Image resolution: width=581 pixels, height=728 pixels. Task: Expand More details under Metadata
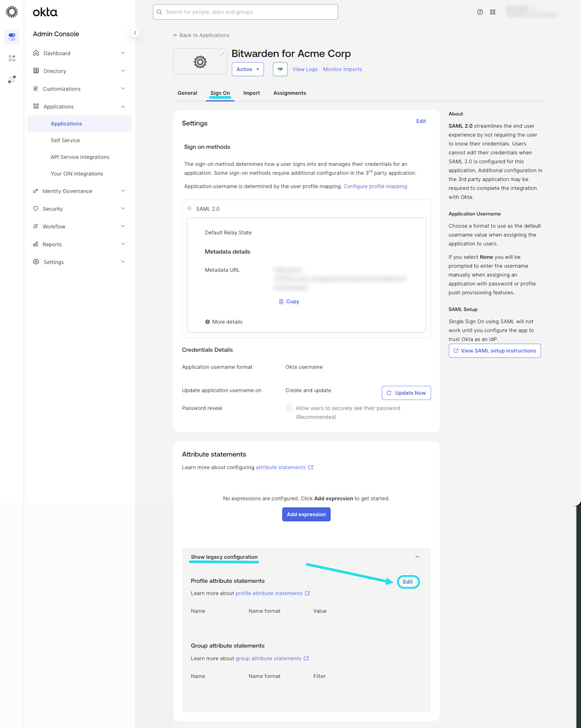224,322
